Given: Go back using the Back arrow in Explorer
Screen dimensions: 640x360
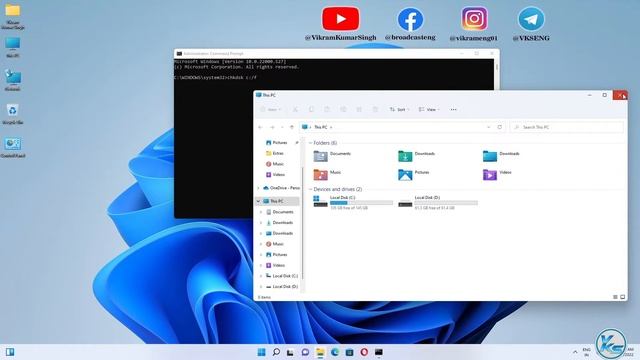Looking at the screenshot, I should pyautogui.click(x=260, y=127).
